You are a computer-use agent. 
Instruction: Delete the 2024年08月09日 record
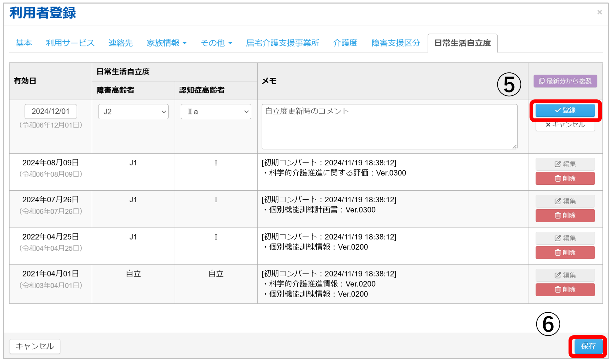coord(565,178)
